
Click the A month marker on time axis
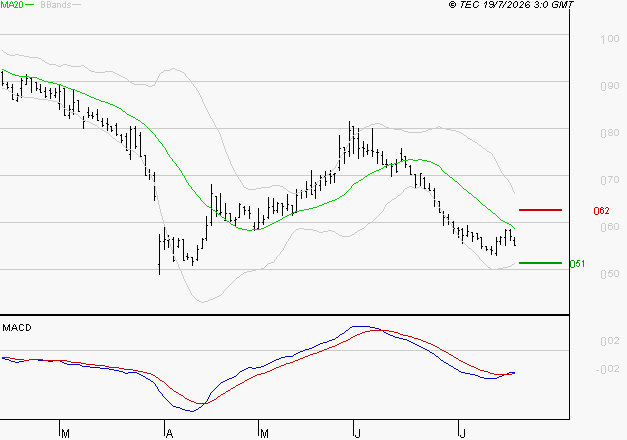[170, 434]
